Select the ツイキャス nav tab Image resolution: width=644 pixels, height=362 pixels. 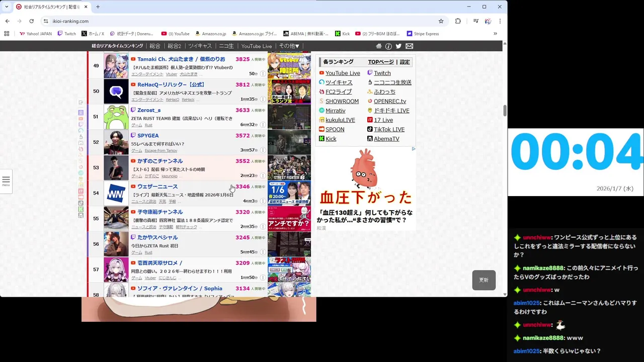[200, 46]
